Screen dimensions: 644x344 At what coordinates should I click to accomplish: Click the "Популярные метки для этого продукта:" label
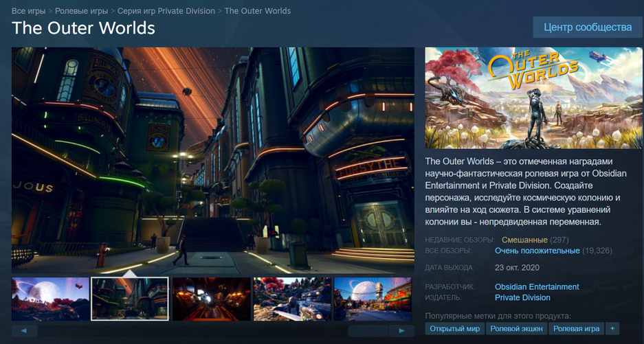[498, 316]
